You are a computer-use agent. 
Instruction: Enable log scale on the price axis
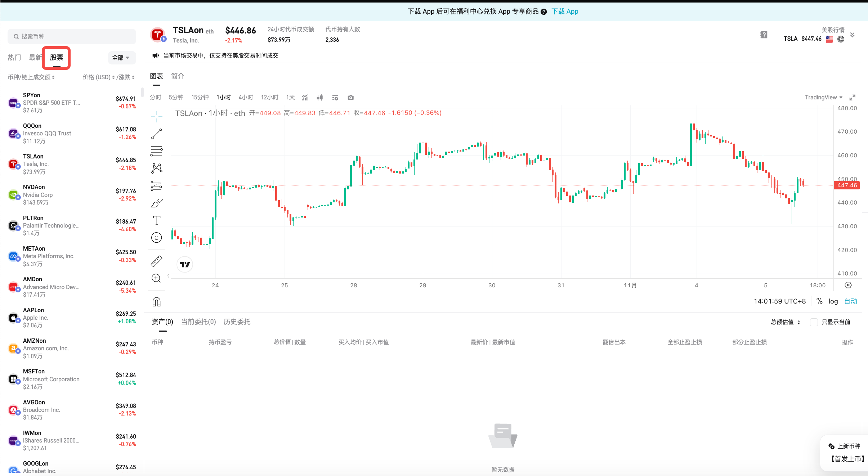(x=832, y=301)
